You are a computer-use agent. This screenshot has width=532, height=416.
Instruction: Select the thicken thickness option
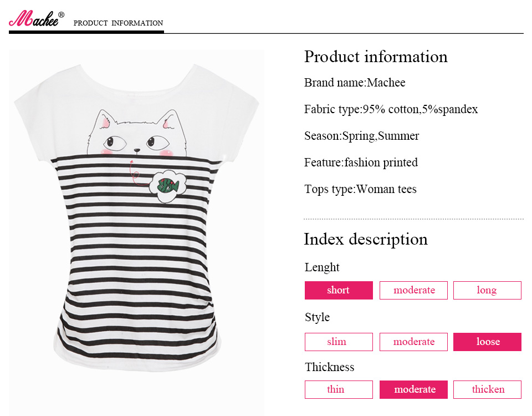487,389
